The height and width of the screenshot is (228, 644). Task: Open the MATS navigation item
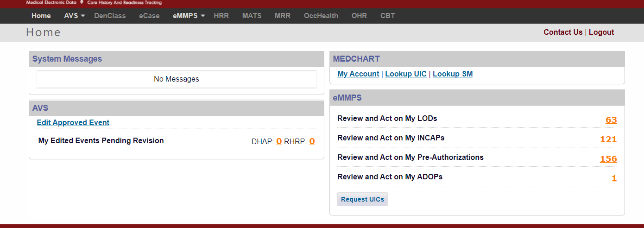tap(252, 16)
